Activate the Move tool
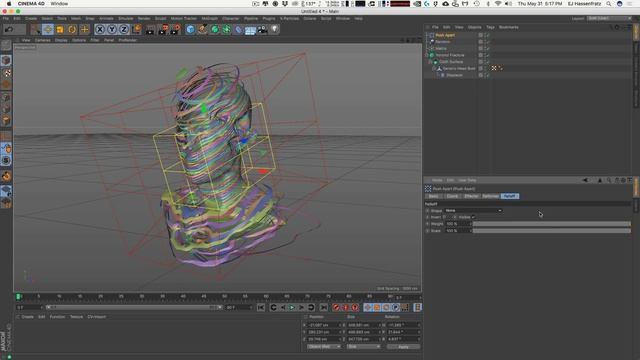Screen dimensions: 640x360 click(48, 29)
